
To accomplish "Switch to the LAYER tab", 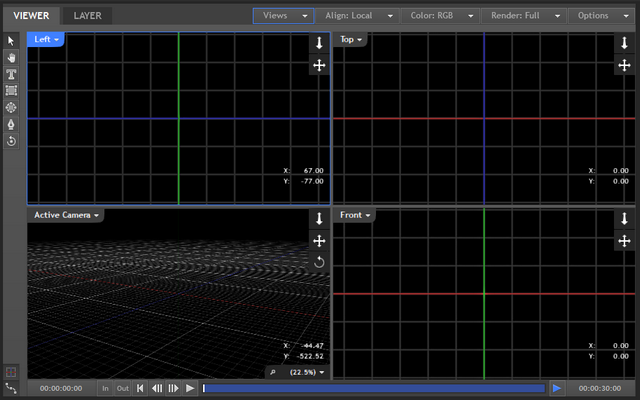I will [87, 16].
